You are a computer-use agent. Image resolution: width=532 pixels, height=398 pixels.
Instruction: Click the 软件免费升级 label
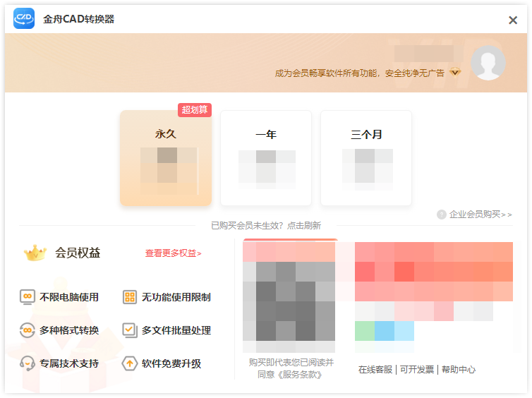(x=171, y=363)
